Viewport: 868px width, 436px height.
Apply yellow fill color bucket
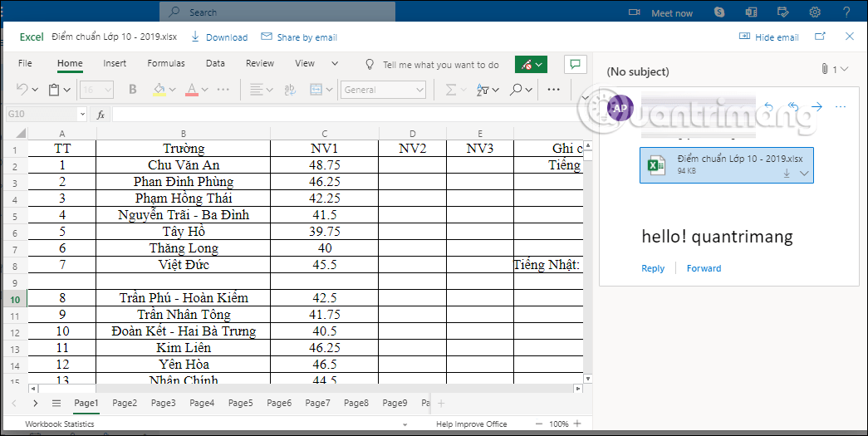159,90
